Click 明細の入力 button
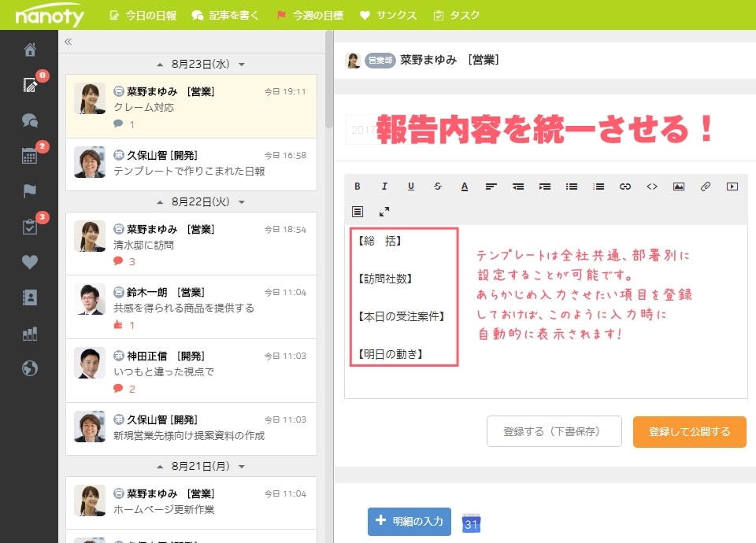The height and width of the screenshot is (543, 756). (409, 521)
